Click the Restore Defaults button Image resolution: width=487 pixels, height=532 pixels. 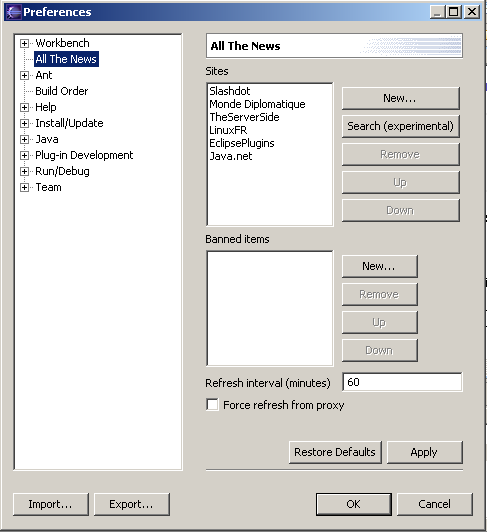pos(335,452)
